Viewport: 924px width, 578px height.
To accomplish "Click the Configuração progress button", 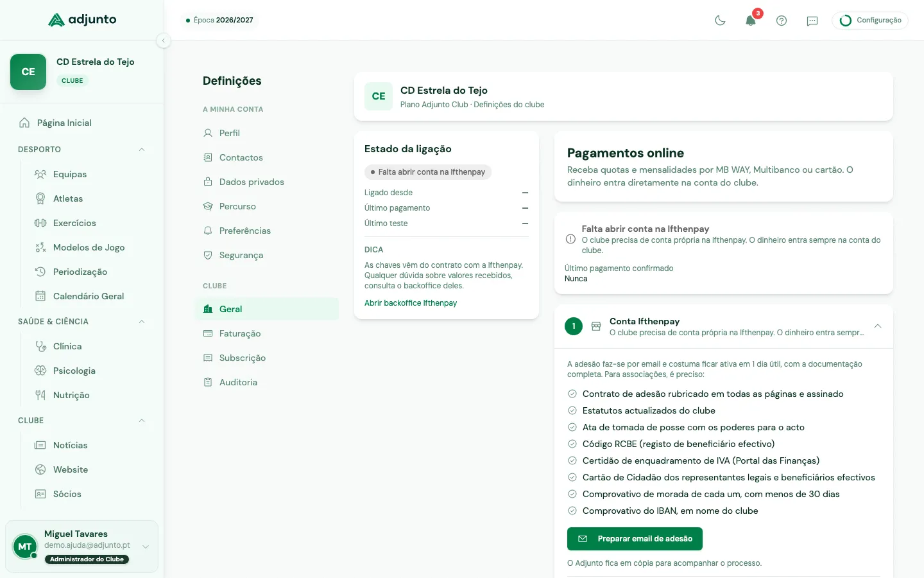I will (x=870, y=21).
